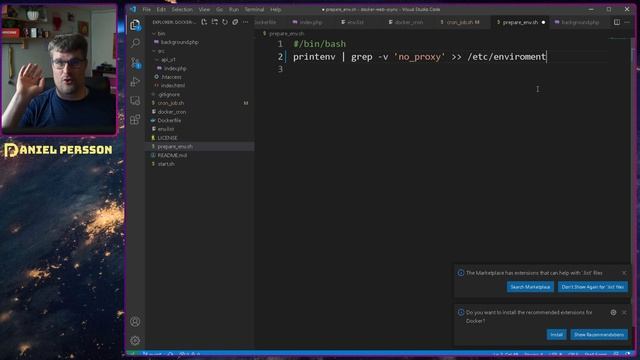Refresh the Explorer file tree
Image resolution: width=640 pixels, height=360 pixels.
(x=225, y=22)
